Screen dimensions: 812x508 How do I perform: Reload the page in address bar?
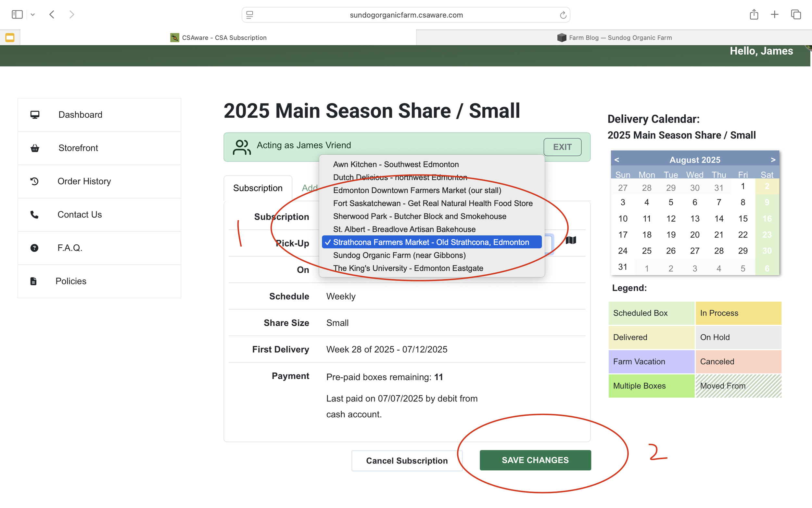click(x=563, y=15)
